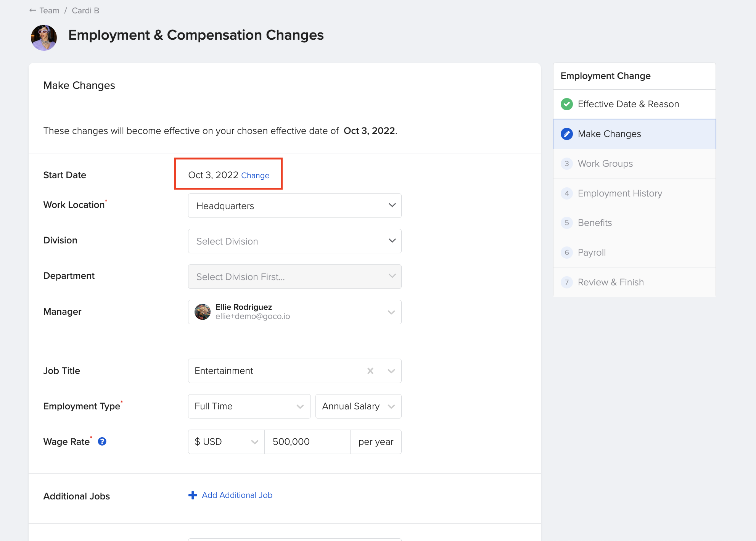Click the Change link beside Start Date
This screenshot has height=541, width=756.
point(255,175)
